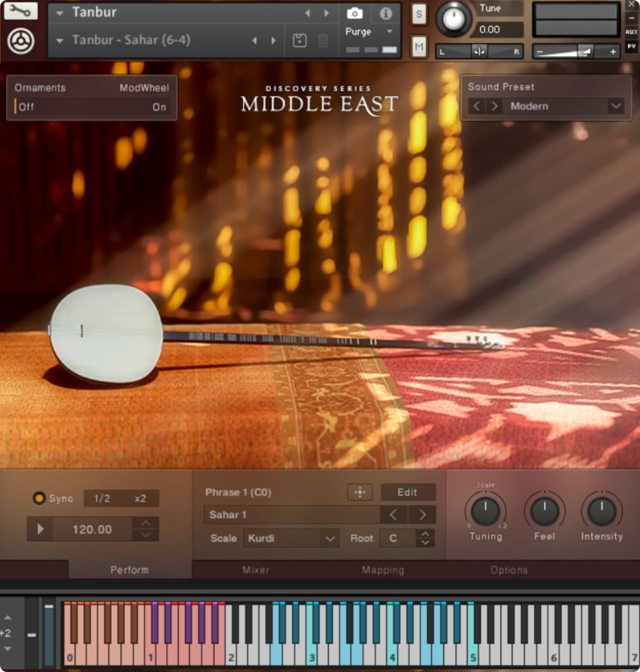Click the 120.00 tempo value field
640x672 pixels.
pyautogui.click(x=92, y=529)
